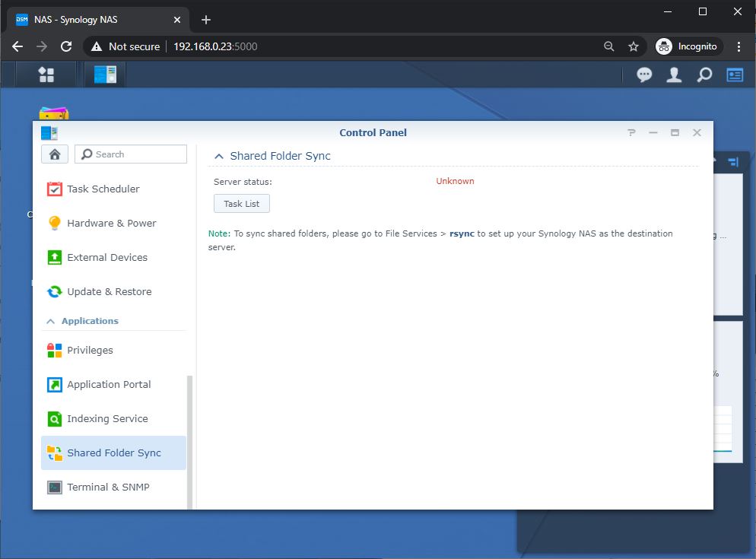Image resolution: width=756 pixels, height=559 pixels.
Task: Close the Control Panel window
Action: (x=697, y=132)
